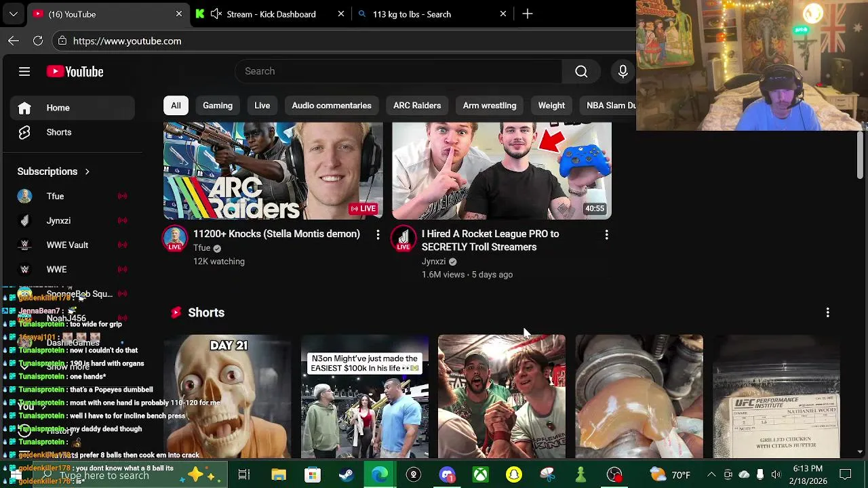Open Microsoft Store from the taskbar
This screenshot has height=488, width=868.
point(312,474)
